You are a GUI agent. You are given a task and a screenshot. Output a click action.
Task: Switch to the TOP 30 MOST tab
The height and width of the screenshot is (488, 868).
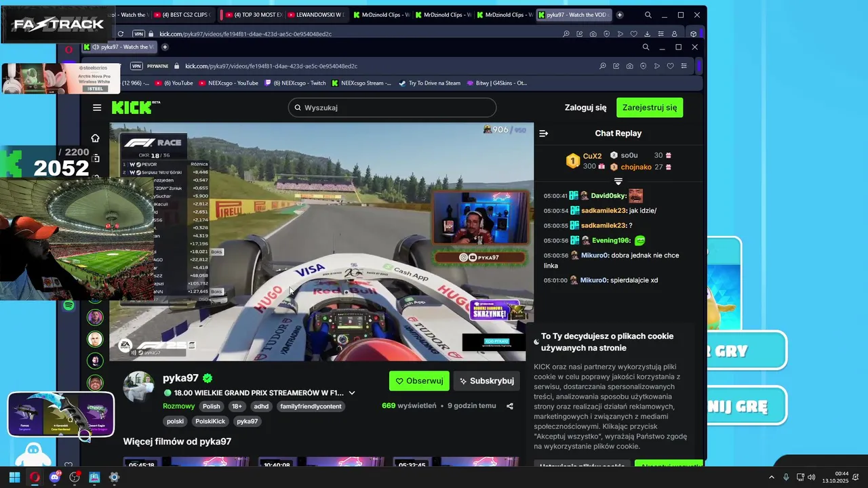tap(252, 14)
